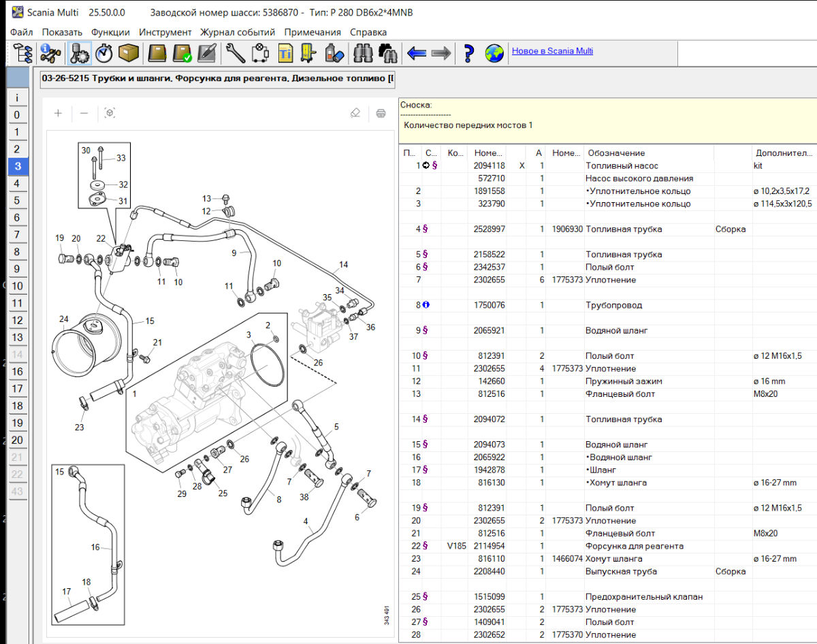Click the globe web icon
This screenshot has height=644, width=817.
tap(494, 52)
